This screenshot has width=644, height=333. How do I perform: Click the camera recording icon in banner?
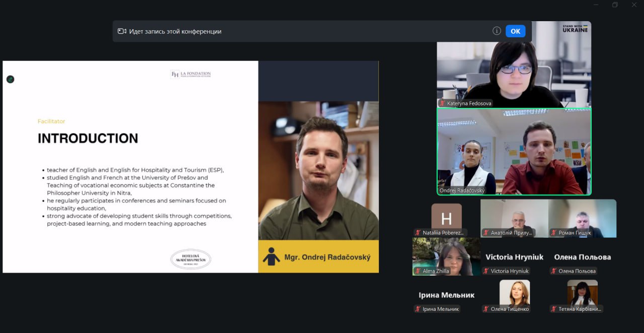(x=122, y=31)
